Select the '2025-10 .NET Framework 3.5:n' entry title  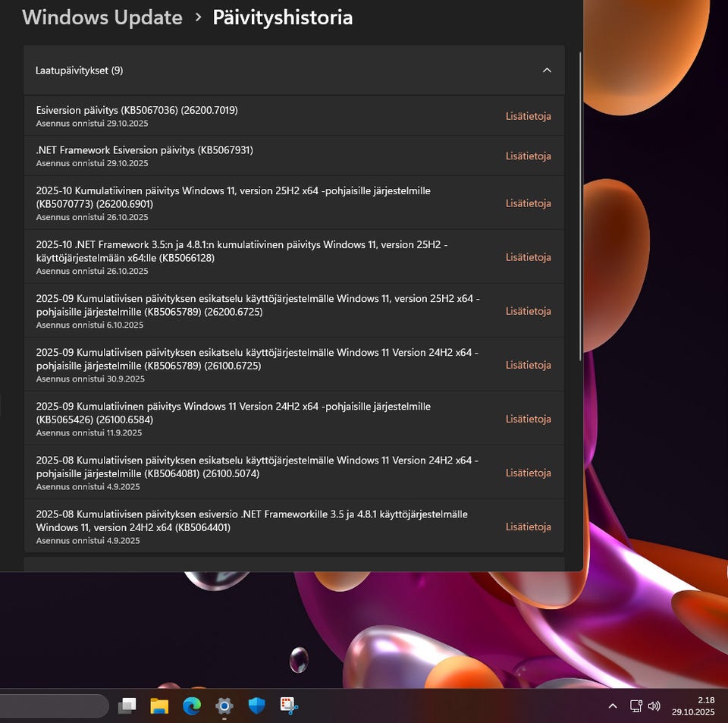(242, 251)
